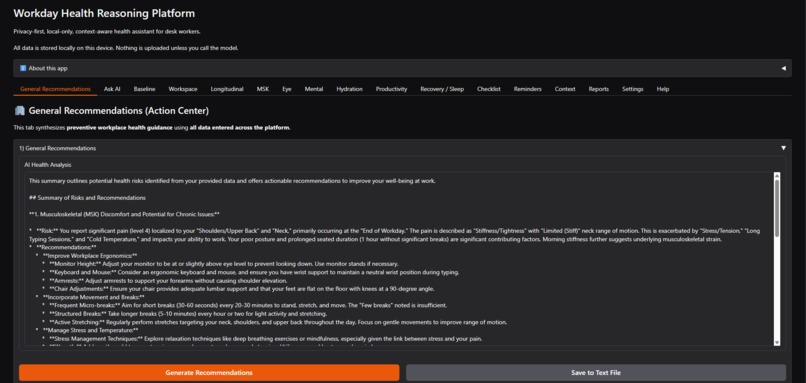Open the Settings tab
Screen dimensions: 806x383
pyautogui.click(x=633, y=89)
